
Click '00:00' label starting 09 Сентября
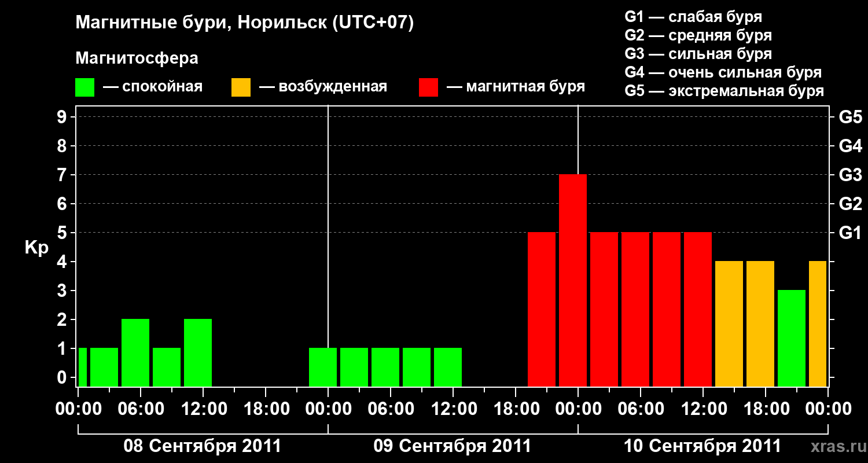click(328, 409)
